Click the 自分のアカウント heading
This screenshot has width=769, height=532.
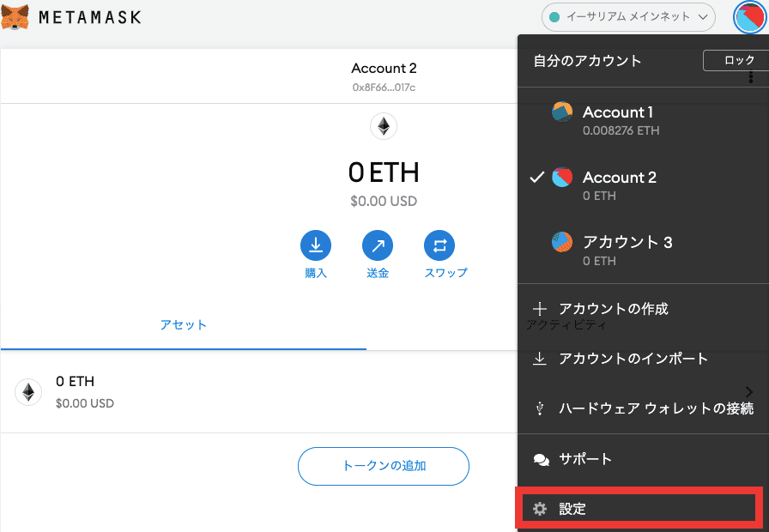[587, 61]
